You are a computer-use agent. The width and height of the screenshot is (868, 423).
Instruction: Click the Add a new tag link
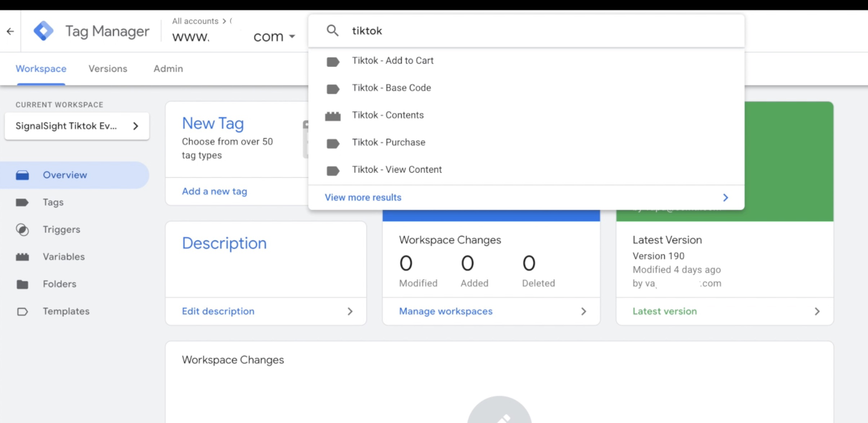(214, 191)
